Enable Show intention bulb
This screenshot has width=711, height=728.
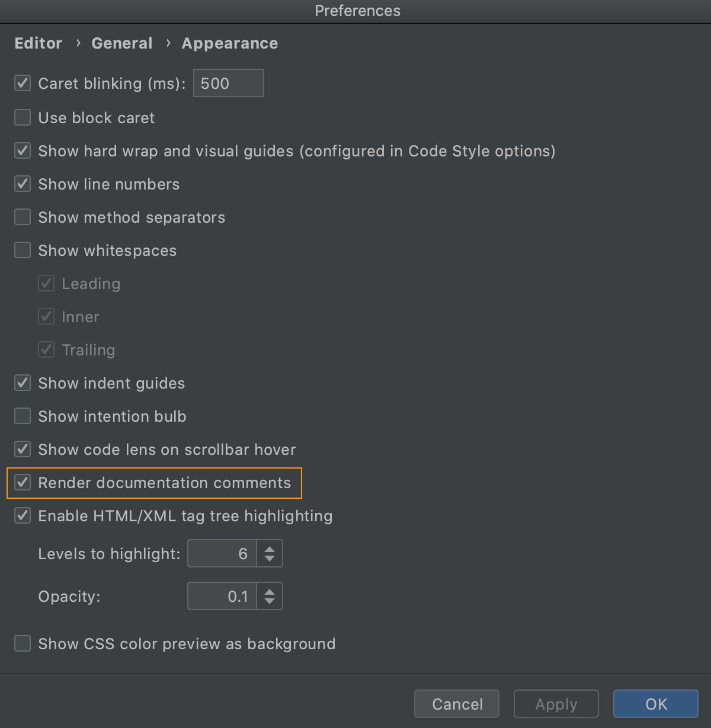[x=23, y=416]
